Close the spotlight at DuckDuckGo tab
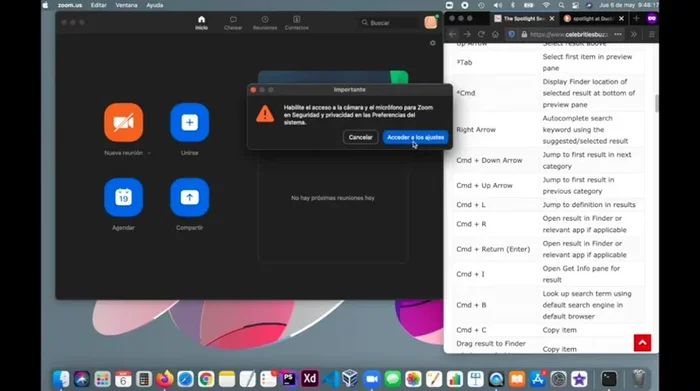The image size is (700, 391). 621,18
